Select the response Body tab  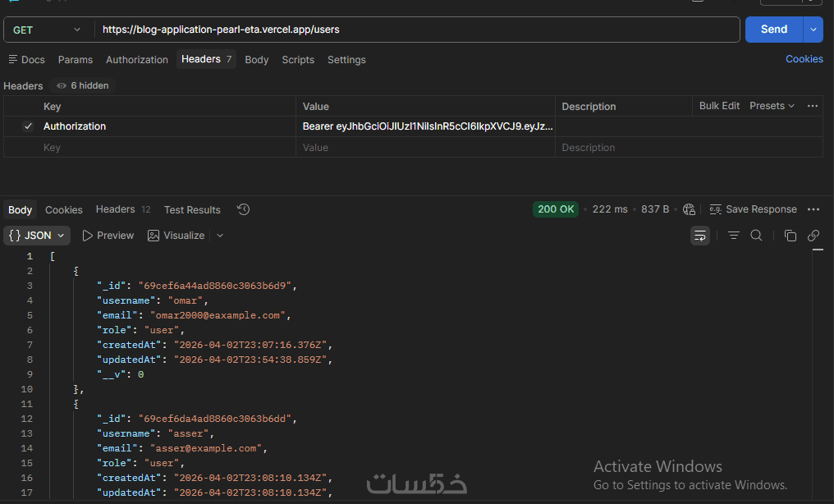pos(21,210)
